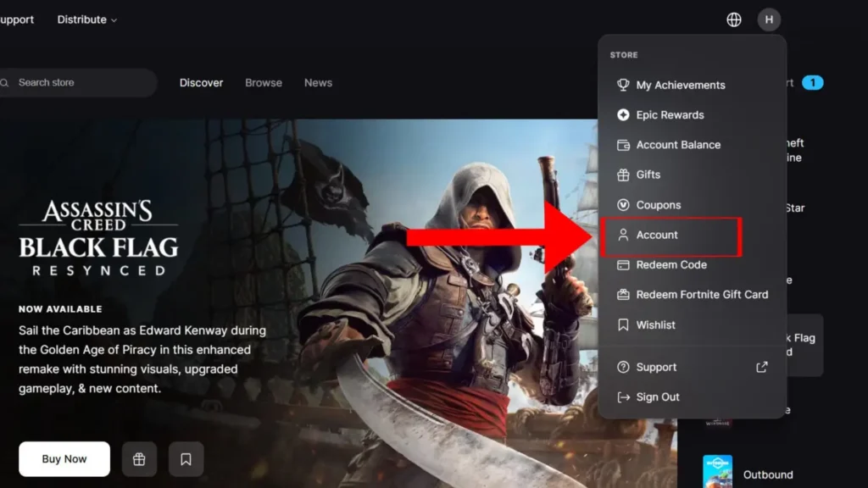This screenshot has height=488, width=868.
Task: Select Epic Rewards from the menu
Action: coord(692,114)
